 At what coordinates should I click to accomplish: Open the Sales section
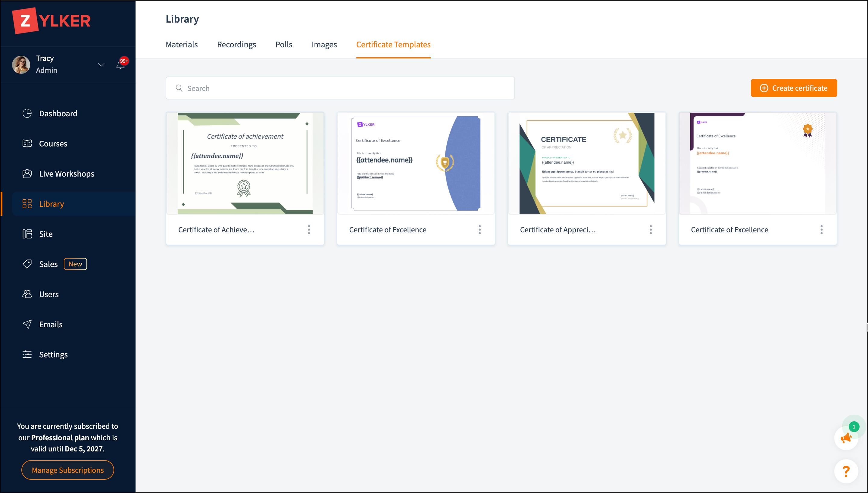pyautogui.click(x=48, y=264)
